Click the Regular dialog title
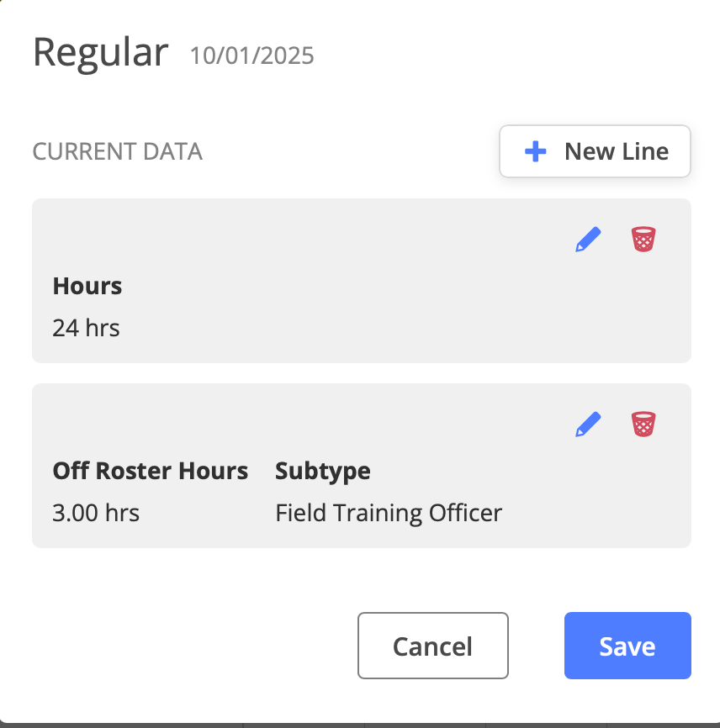 coord(100,53)
